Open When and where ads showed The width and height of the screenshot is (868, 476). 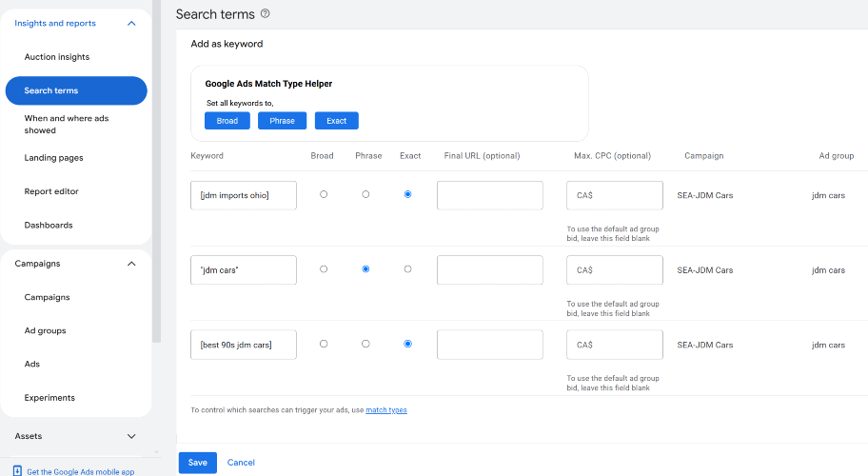coord(67,125)
